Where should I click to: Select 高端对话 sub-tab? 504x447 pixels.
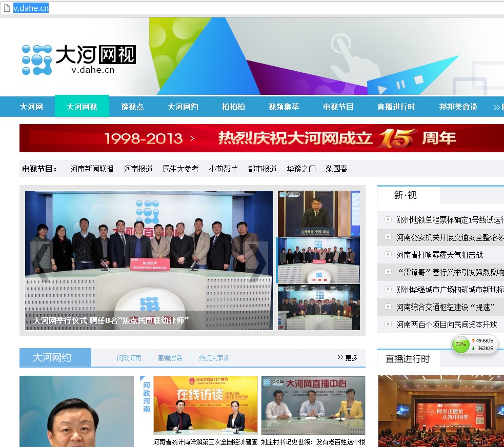pyautogui.click(x=170, y=358)
